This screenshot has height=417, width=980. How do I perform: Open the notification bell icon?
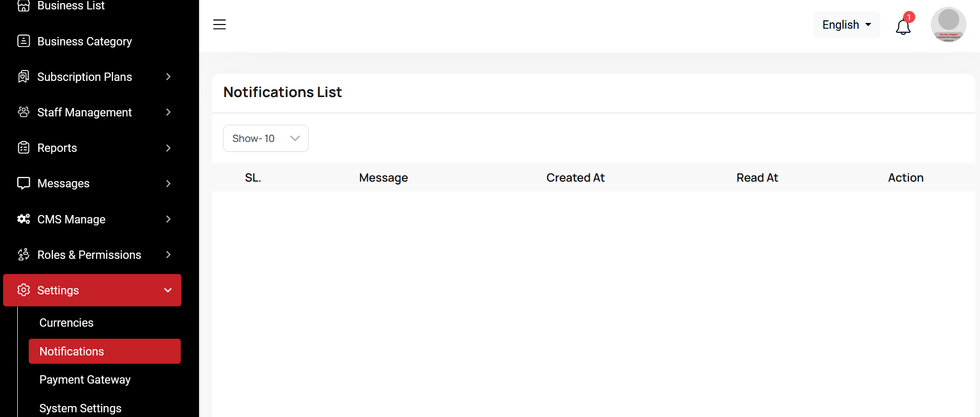click(903, 27)
